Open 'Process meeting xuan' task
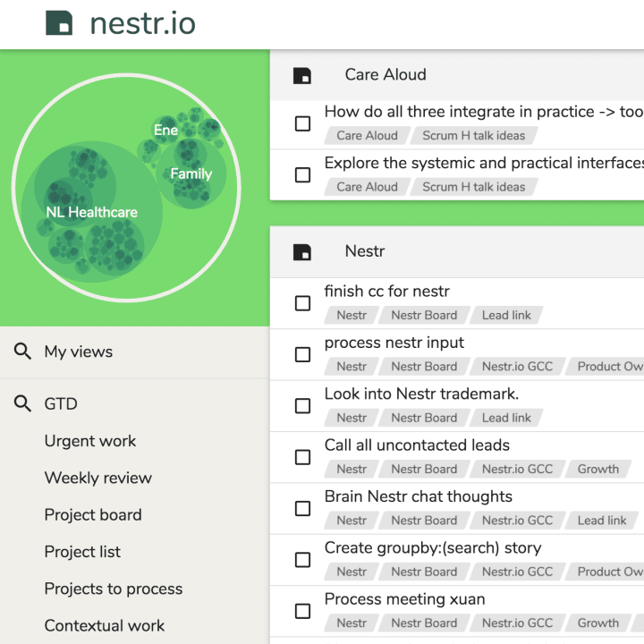The height and width of the screenshot is (644, 644). tap(405, 599)
